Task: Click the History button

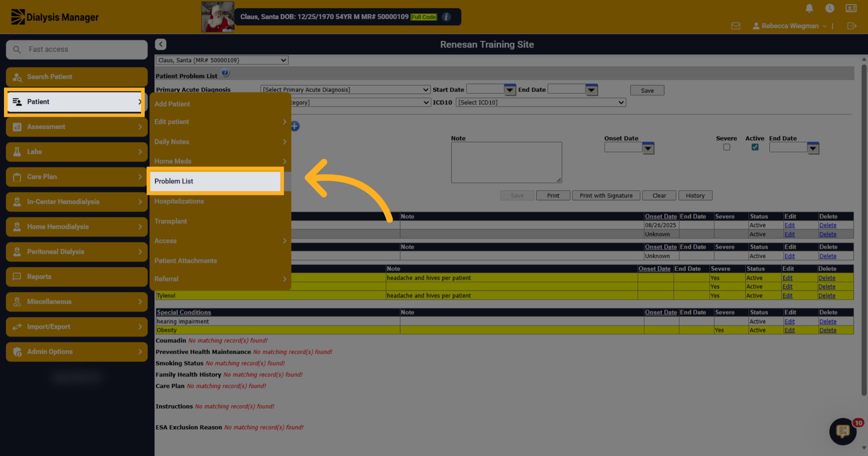Action: pos(695,195)
